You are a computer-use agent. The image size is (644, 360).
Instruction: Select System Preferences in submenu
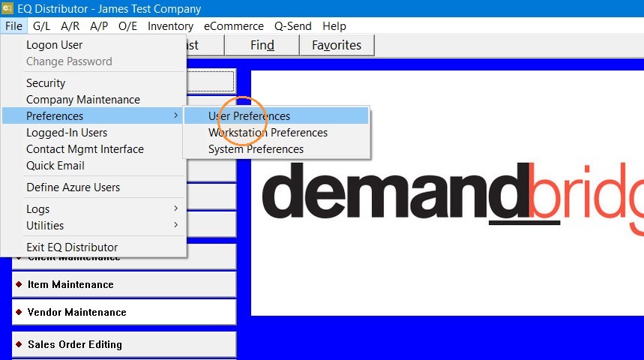point(277,148)
